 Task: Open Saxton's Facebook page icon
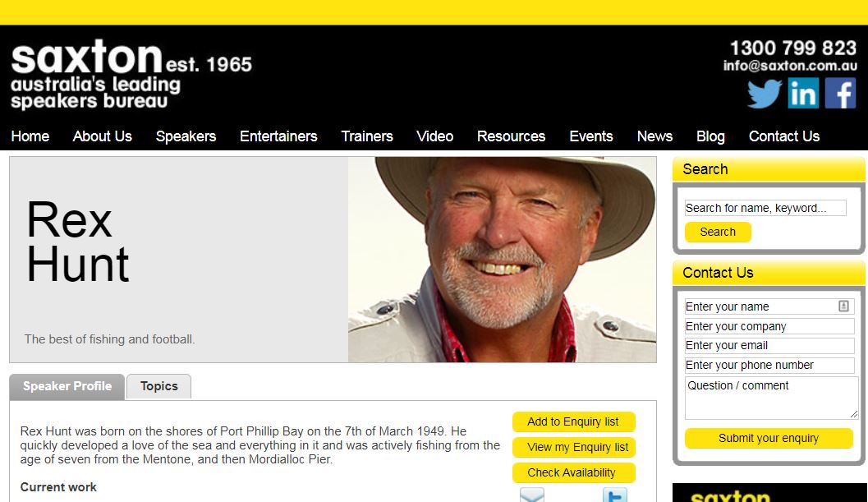(x=840, y=93)
